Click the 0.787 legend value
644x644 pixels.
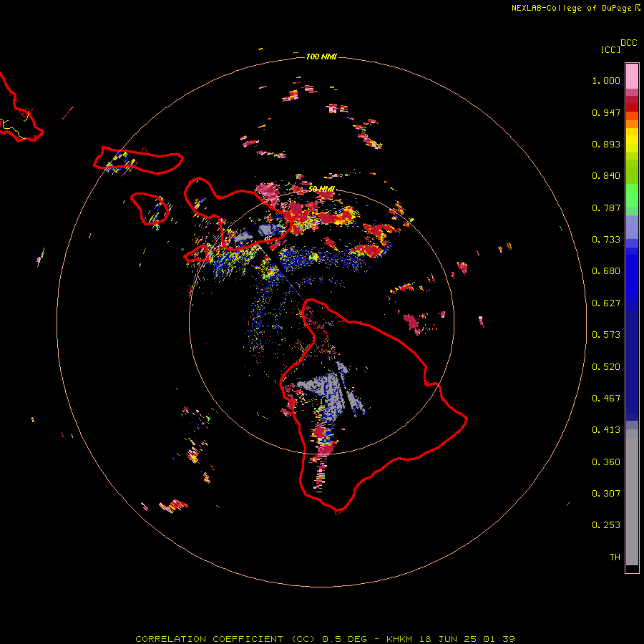[x=606, y=208]
